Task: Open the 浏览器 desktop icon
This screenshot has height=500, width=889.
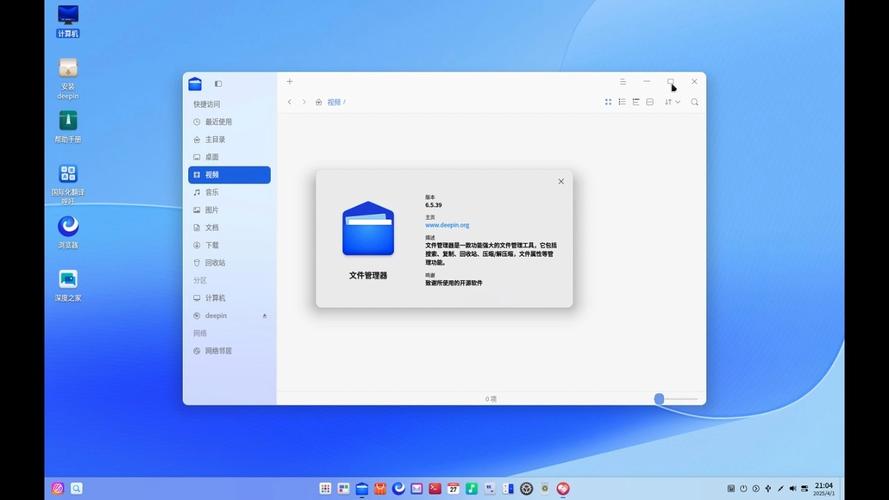Action: [68, 232]
